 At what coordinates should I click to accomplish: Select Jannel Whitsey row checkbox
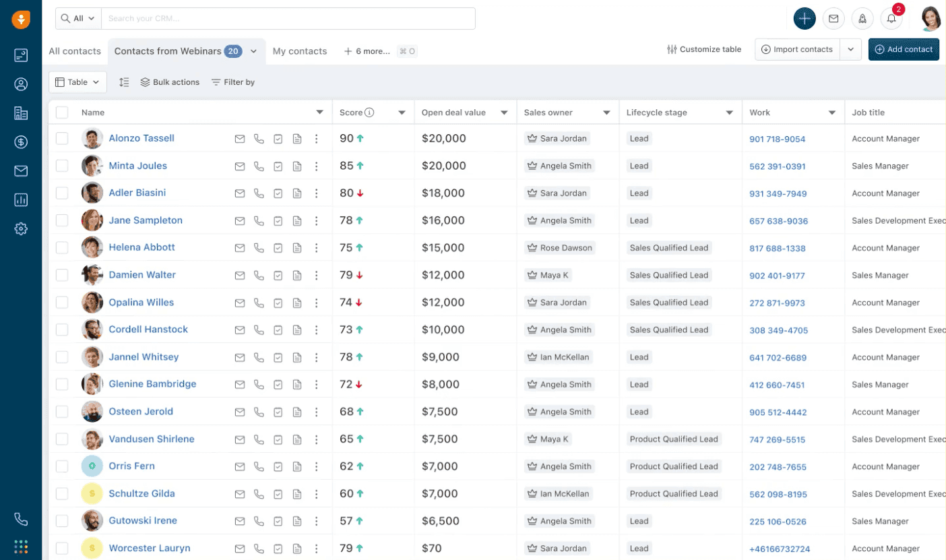(x=62, y=357)
